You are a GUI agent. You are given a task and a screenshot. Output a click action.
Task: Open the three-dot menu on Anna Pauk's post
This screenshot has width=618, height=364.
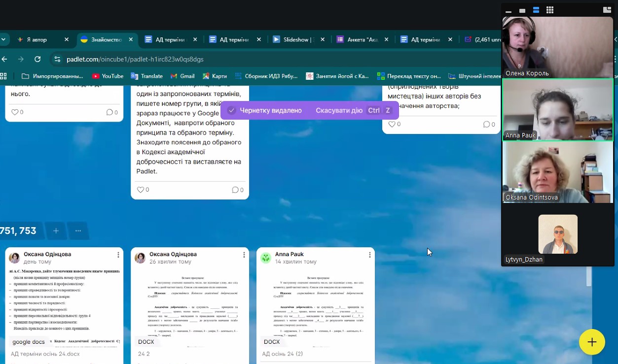(x=370, y=255)
